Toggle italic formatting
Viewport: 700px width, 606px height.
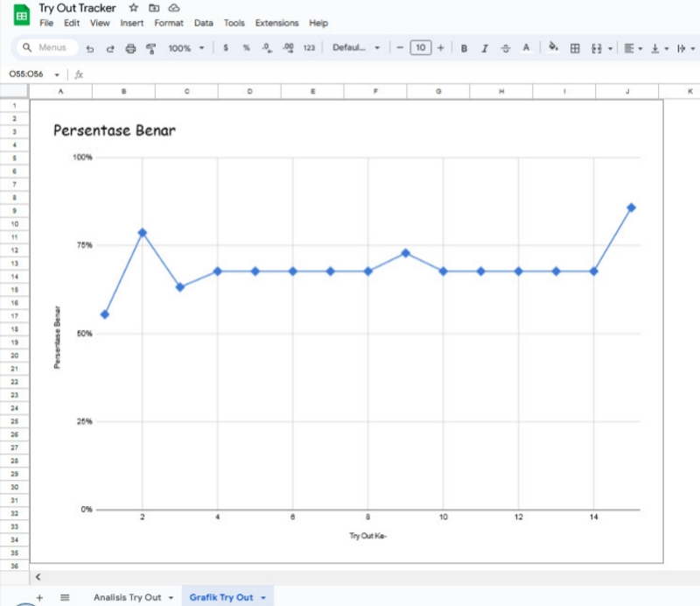(485, 48)
